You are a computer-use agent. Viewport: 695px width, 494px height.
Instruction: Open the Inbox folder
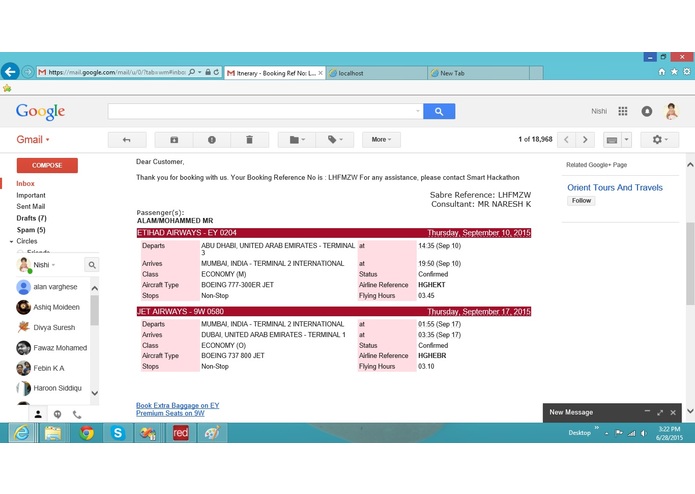click(x=25, y=183)
